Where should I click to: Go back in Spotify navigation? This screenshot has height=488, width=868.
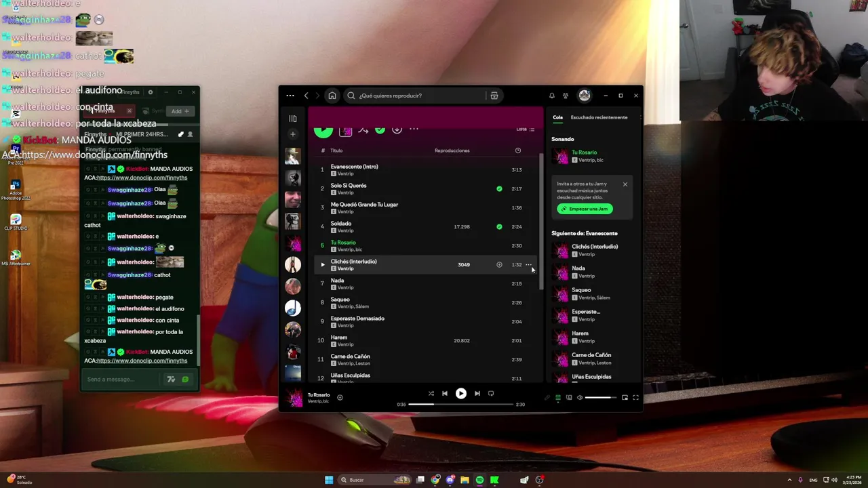tap(306, 96)
